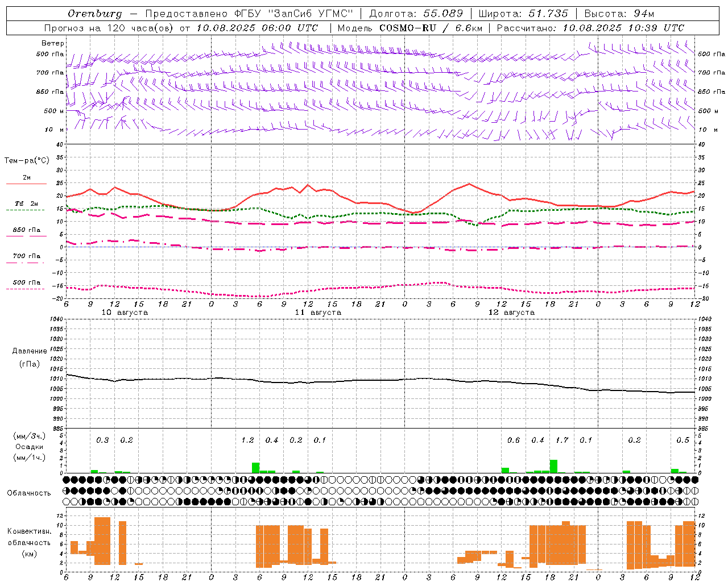Image resolution: width=728 pixels, height=582 pixels.
Task: Click the (км) unit of convective cloudiness
Action: tap(30, 554)
